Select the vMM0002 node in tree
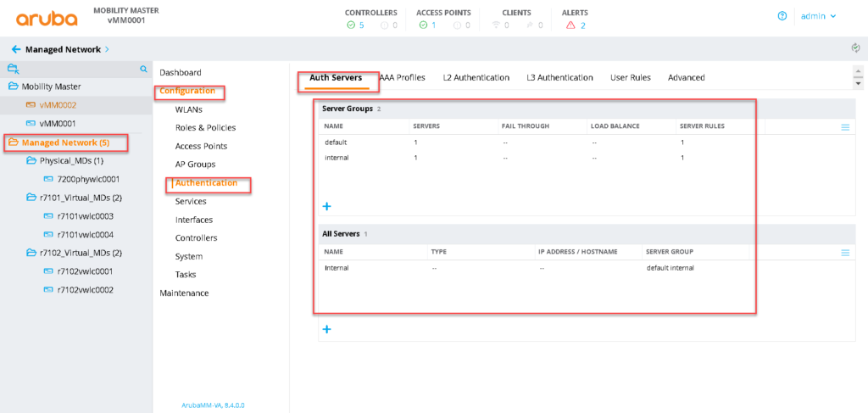 (58, 105)
